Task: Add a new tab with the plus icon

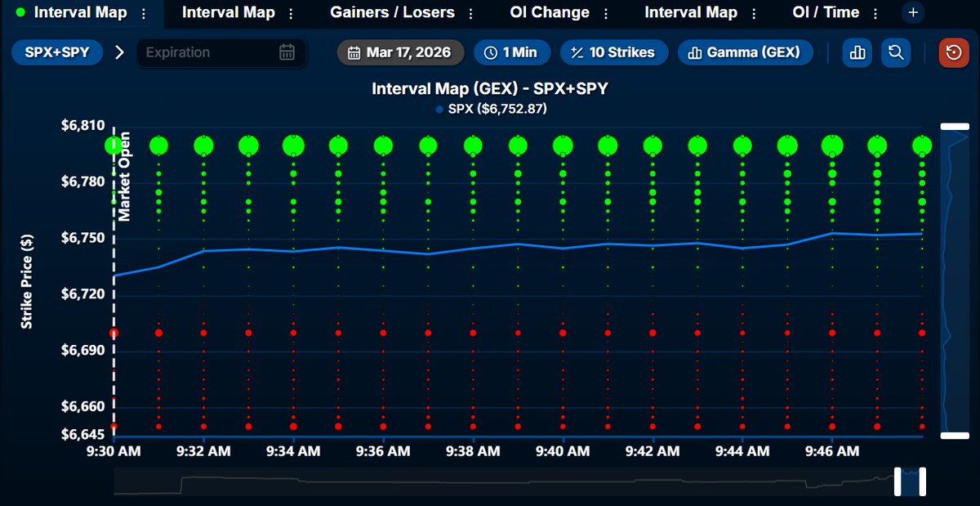Action: click(x=913, y=13)
